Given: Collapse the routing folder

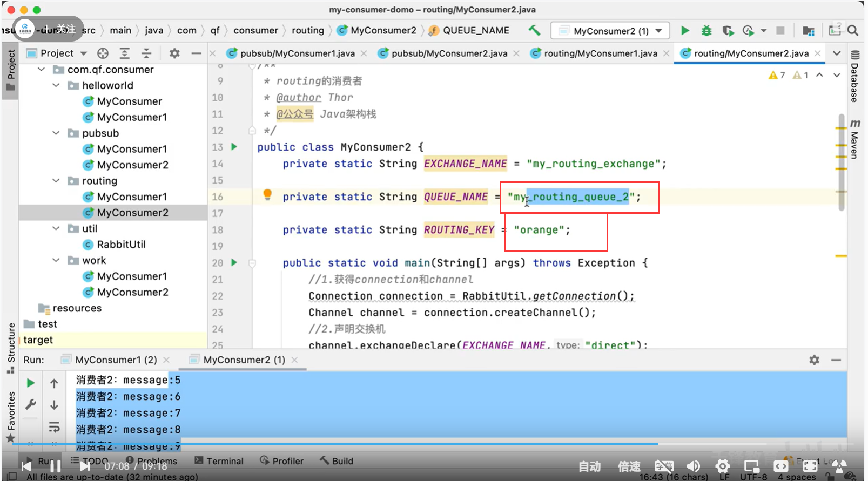Looking at the screenshot, I should point(56,180).
